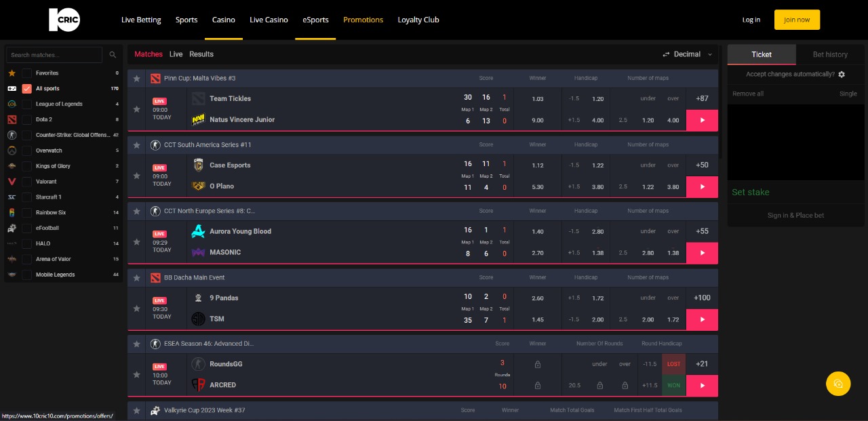Expand +21 more markets for RoundsGG
868x421 pixels.
pyautogui.click(x=702, y=364)
